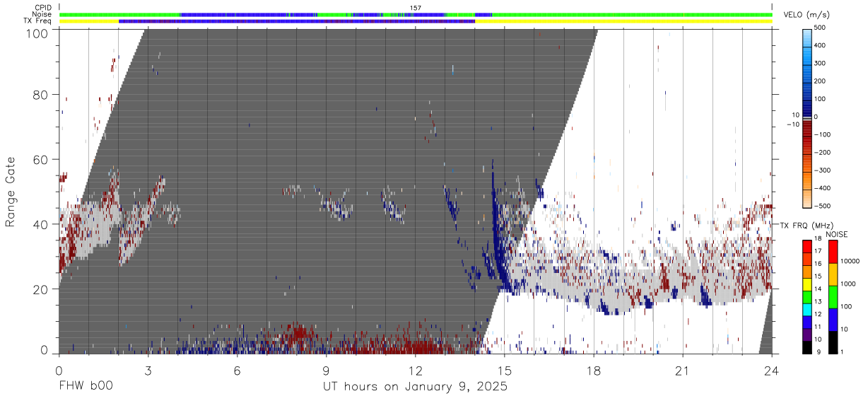Click the 9 hour tick on UT axis
This screenshot has height=401, width=868.
[x=326, y=370]
